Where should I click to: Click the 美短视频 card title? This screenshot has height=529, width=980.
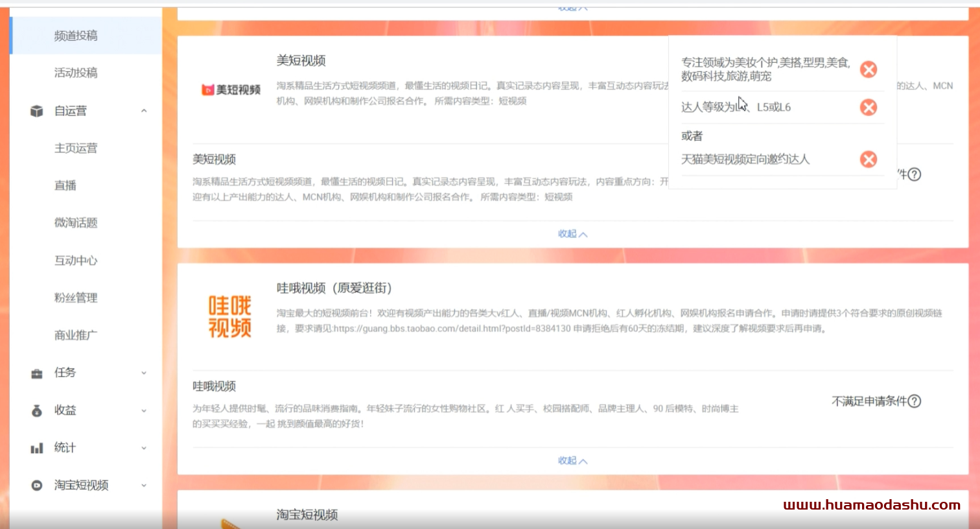(301, 61)
